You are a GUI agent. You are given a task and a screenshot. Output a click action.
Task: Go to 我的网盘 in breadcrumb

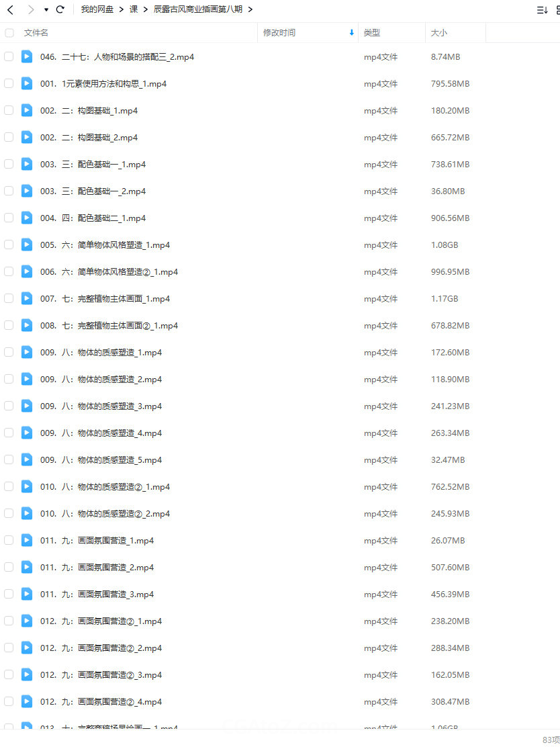pyautogui.click(x=97, y=9)
